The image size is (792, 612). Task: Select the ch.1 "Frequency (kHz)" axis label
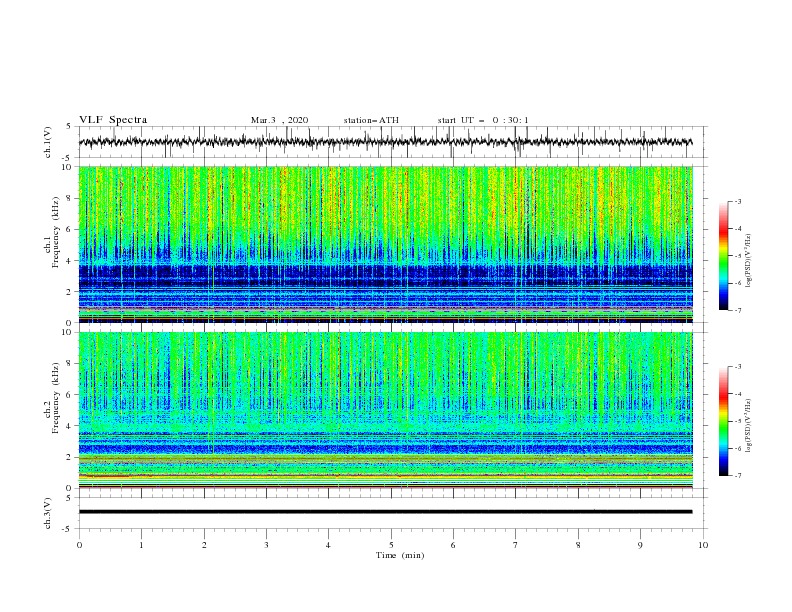click(x=56, y=233)
